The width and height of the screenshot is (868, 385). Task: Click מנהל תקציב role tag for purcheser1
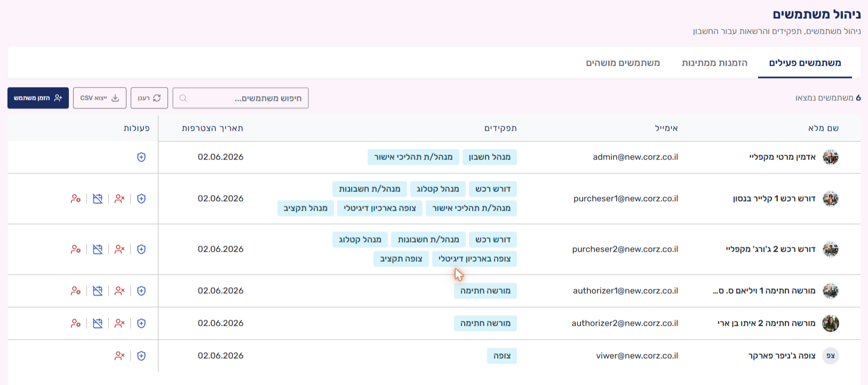click(x=306, y=208)
